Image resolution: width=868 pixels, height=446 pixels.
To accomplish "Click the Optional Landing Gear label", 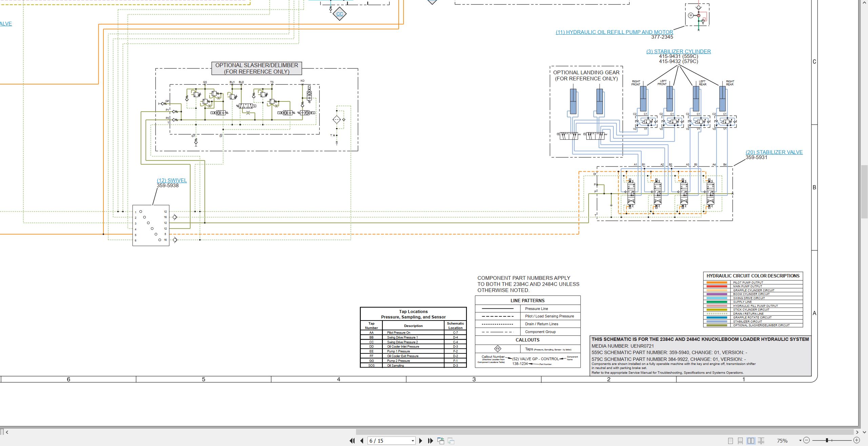I will pyautogui.click(x=586, y=75).
